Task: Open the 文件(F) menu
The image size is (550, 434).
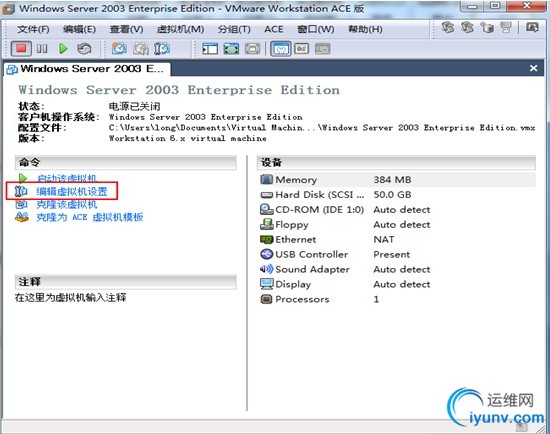Action: click(x=33, y=29)
